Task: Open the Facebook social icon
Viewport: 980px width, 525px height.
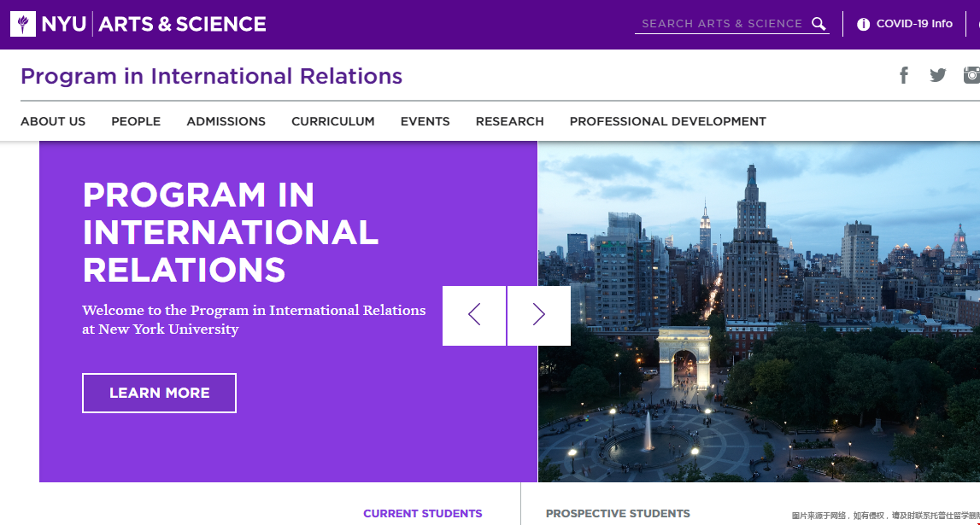Action: click(904, 75)
